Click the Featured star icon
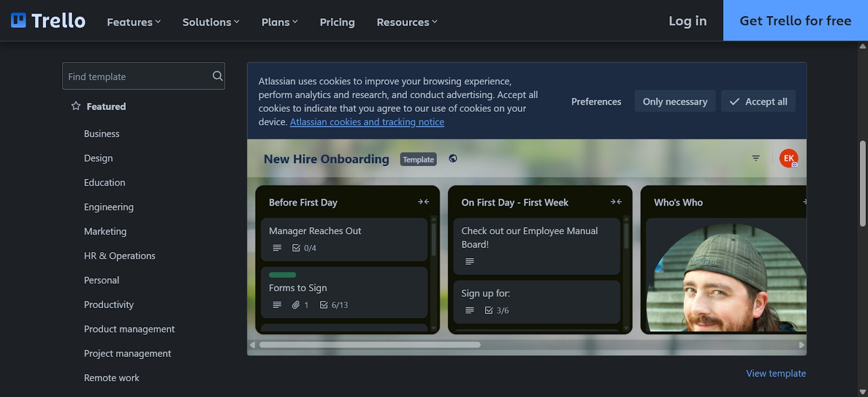This screenshot has width=868, height=397. [76, 106]
